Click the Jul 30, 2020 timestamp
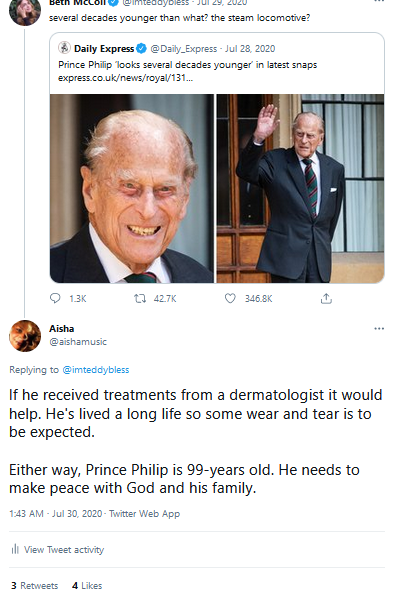 coord(77,514)
